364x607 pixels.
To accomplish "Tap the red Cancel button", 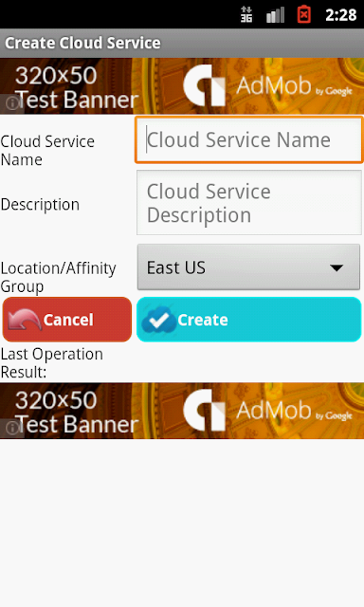I will coord(67,320).
